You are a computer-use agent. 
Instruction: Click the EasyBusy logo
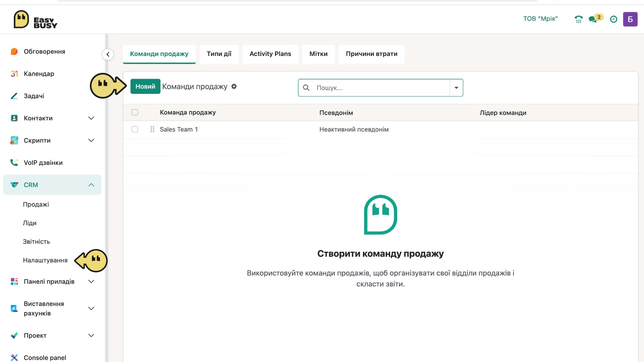coord(35,19)
